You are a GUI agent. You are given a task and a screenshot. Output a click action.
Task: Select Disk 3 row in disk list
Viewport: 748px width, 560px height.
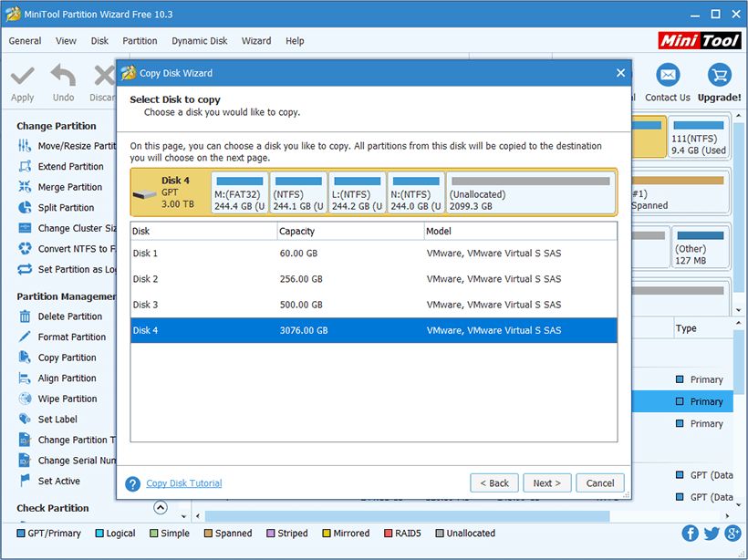tap(373, 305)
